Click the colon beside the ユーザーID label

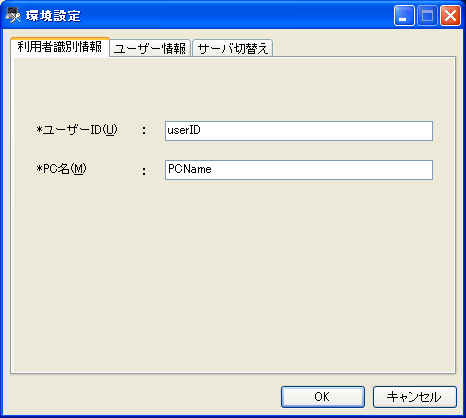tap(144, 130)
